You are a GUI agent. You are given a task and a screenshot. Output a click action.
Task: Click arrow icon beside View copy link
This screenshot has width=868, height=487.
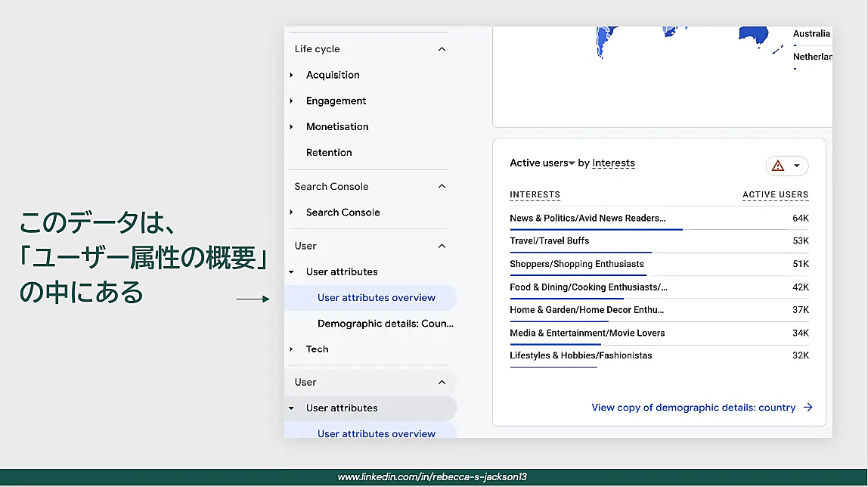(808, 408)
